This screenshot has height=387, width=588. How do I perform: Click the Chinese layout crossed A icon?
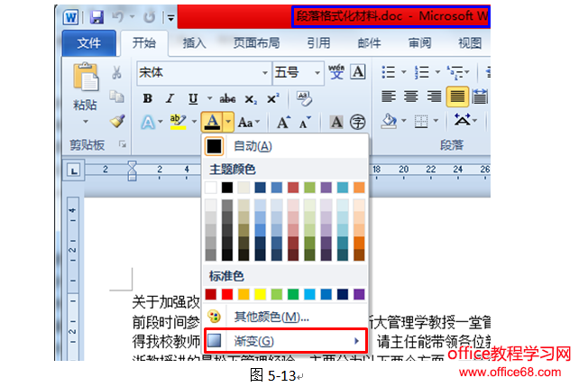[462, 120]
